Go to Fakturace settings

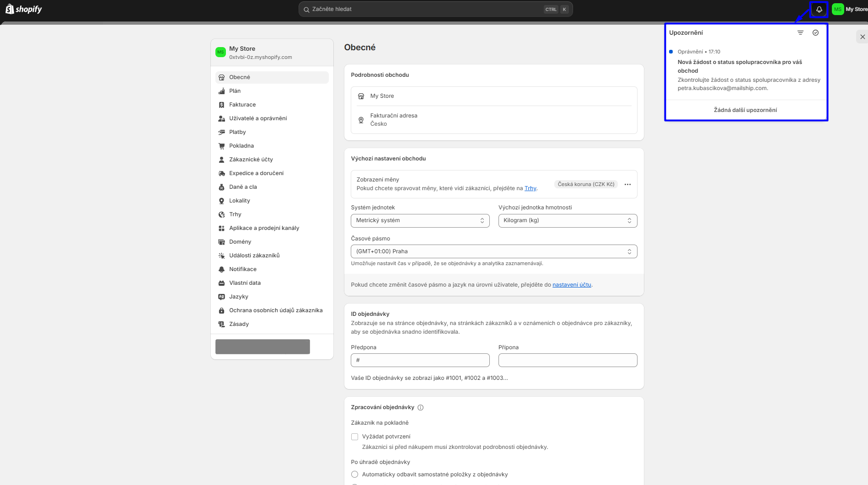pyautogui.click(x=272, y=105)
